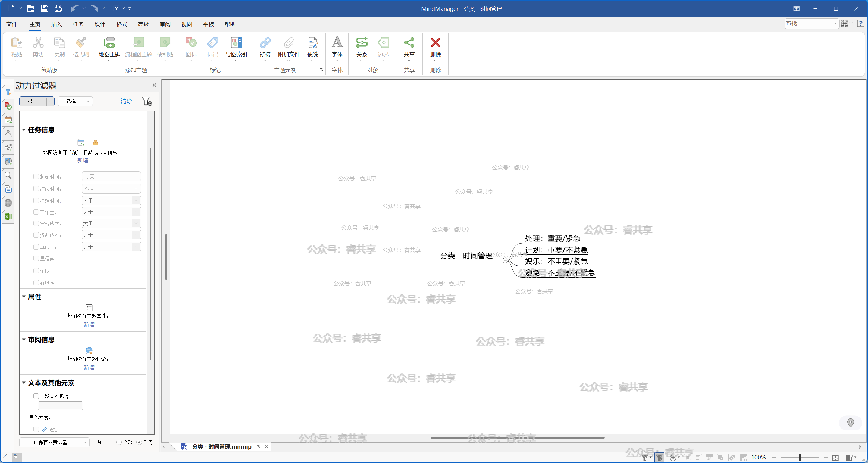868x463 pixels.
Task: Check the 主题文本包含 checkbox
Action: (36, 396)
